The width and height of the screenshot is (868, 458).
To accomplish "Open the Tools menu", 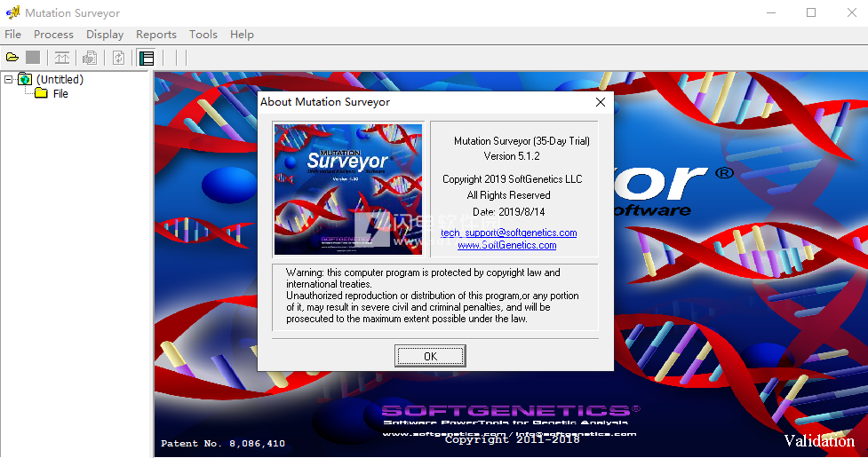I will tap(203, 35).
